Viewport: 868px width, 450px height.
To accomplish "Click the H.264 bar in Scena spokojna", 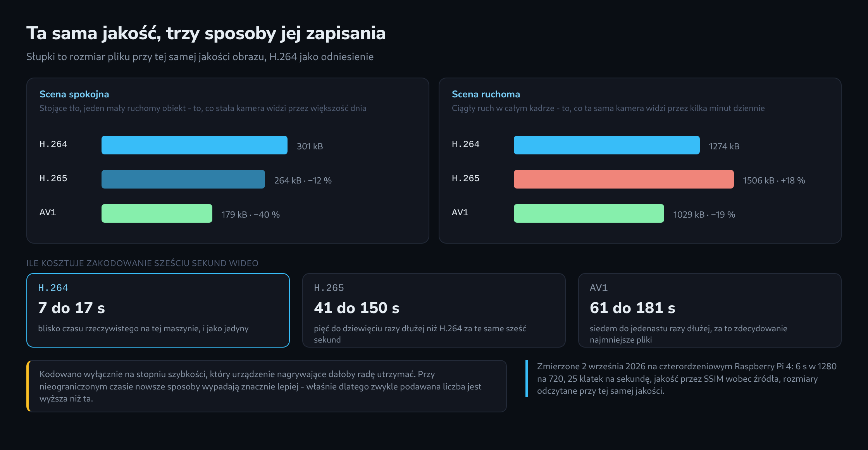I will click(195, 145).
